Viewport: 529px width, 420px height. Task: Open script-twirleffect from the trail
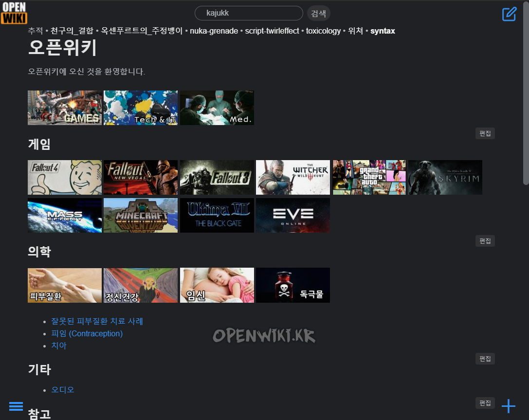point(272,31)
